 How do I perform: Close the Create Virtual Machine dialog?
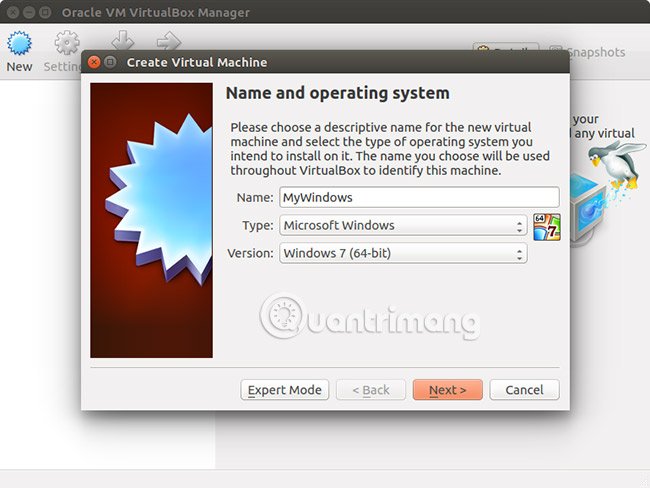tap(94, 62)
